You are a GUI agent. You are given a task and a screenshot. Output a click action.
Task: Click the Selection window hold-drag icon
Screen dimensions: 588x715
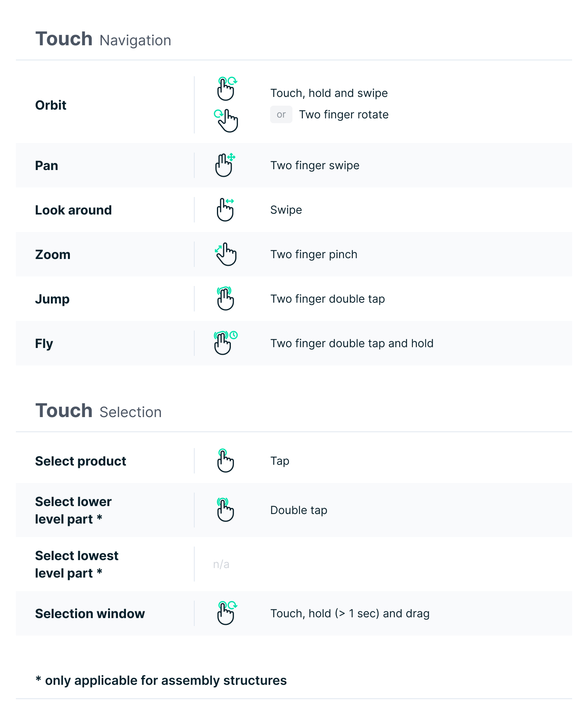coord(226,613)
